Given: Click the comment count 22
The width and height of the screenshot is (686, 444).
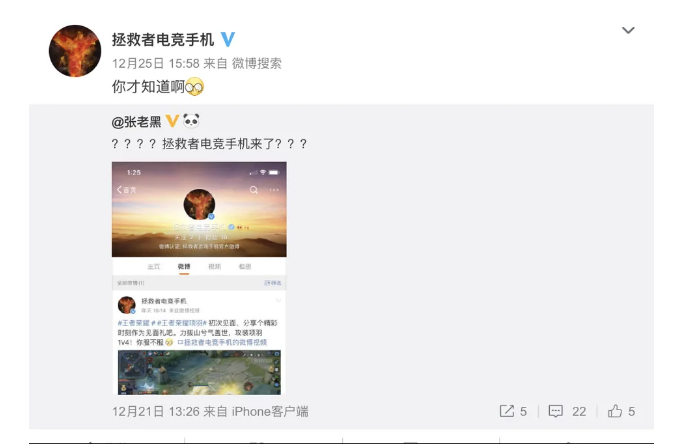Looking at the screenshot, I should [x=579, y=412].
